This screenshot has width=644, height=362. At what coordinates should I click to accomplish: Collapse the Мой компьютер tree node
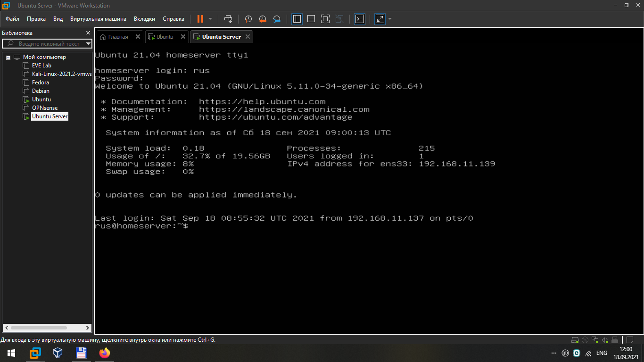click(8, 57)
